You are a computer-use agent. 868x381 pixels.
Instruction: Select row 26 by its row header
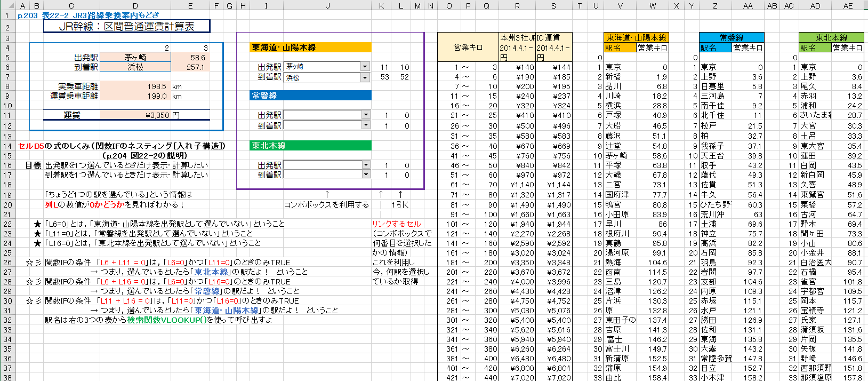coord(7,262)
